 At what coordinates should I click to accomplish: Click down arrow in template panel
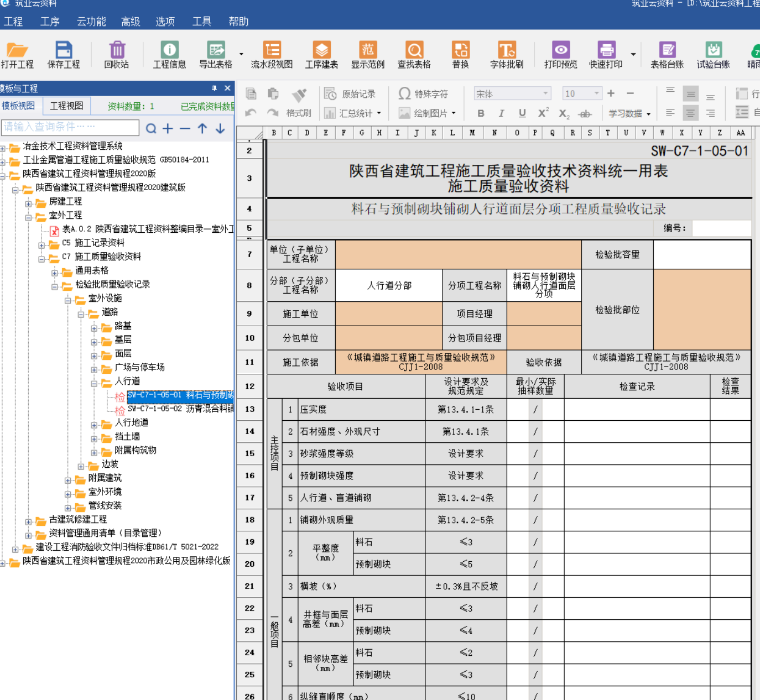pos(220,129)
